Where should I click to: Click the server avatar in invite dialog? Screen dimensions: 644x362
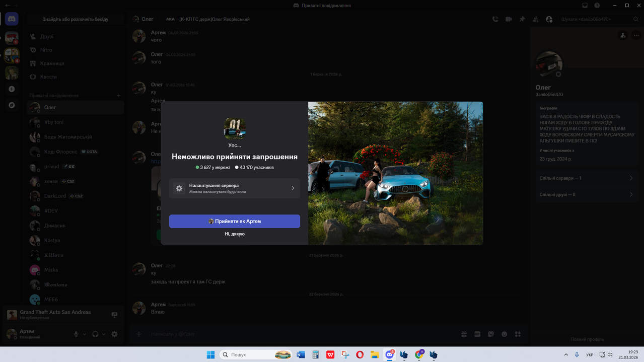235,128
